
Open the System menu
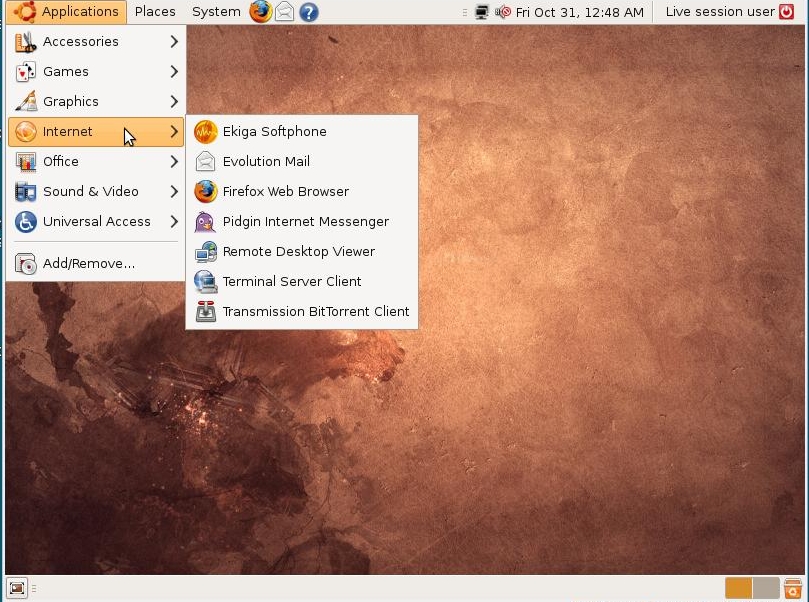tap(216, 12)
